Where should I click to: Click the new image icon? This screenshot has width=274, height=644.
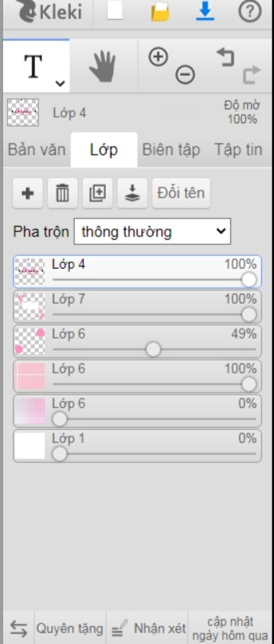coord(115,11)
